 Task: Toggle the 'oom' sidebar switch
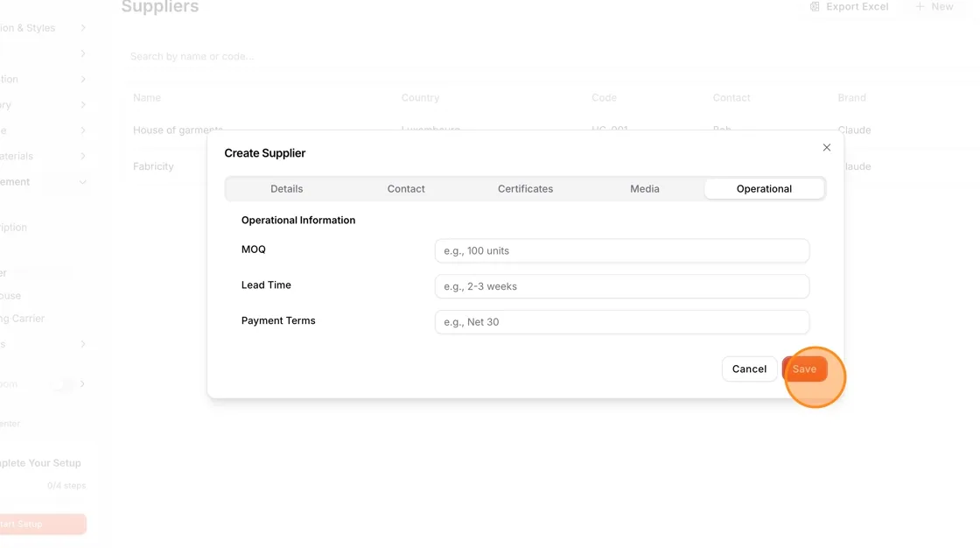point(62,384)
